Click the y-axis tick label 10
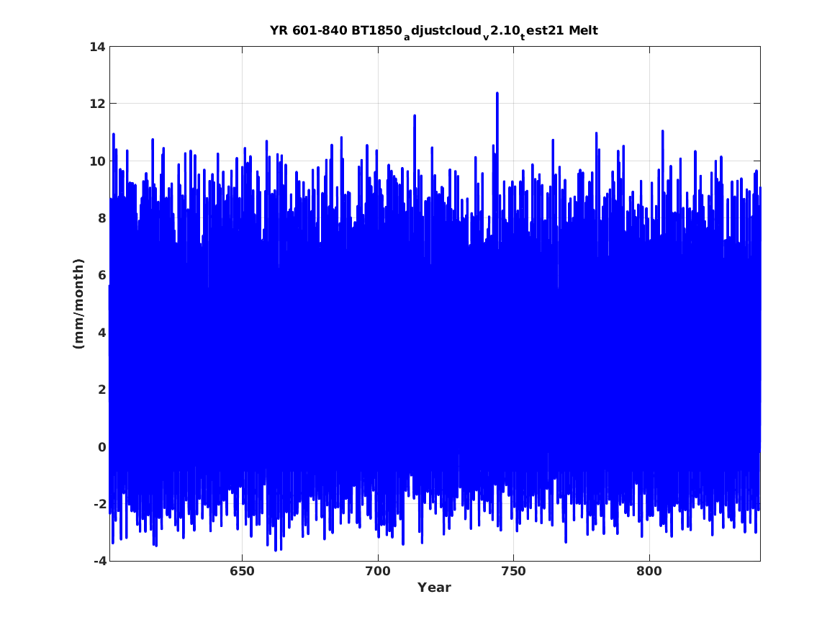Screen dimensions: 840x630 pyautogui.click(x=97, y=161)
